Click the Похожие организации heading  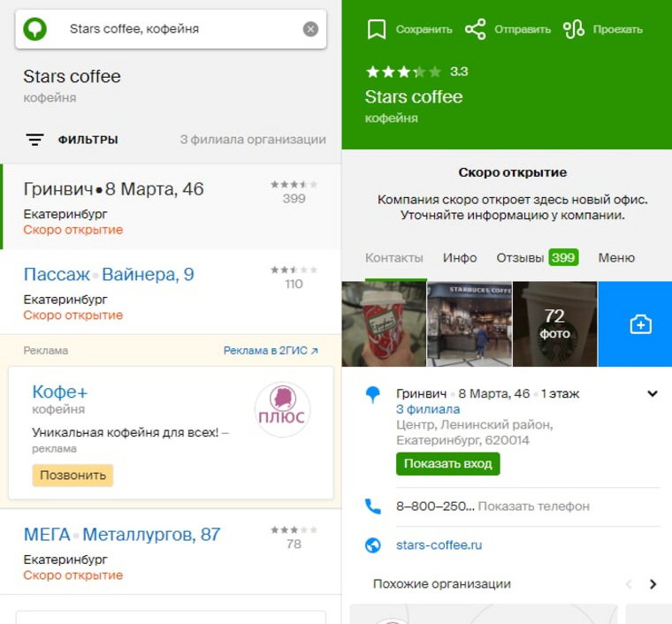point(442,584)
